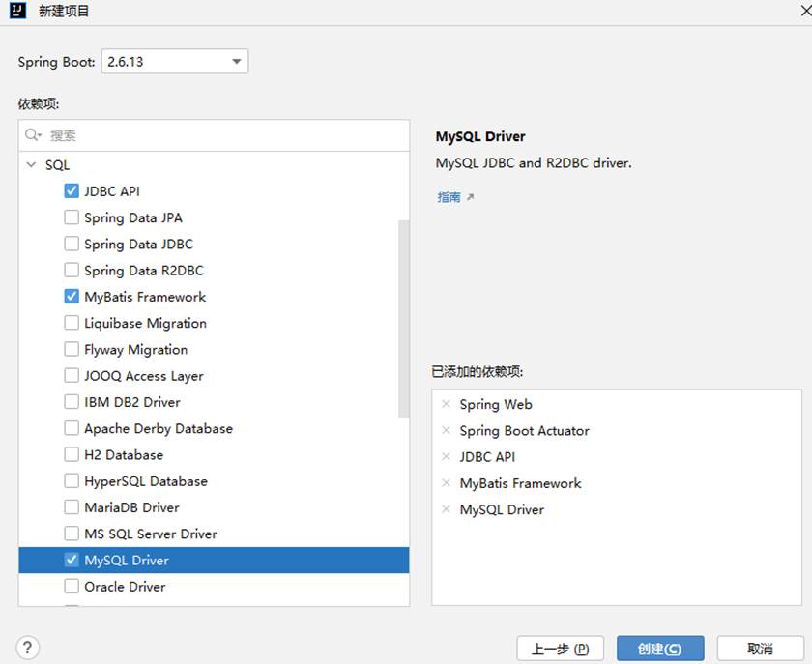
Task: Collapse the SQL dependency group
Action: (31, 165)
